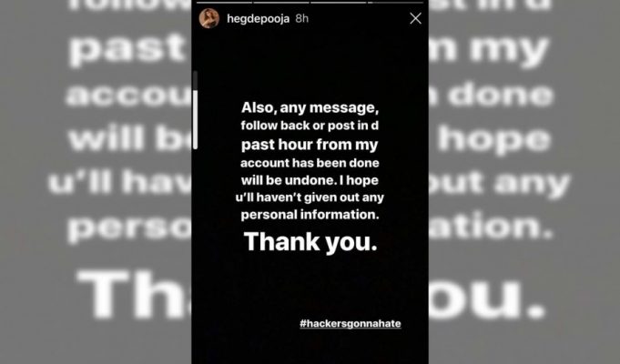Select the fourth partially filled progress segment

pos(395,3)
